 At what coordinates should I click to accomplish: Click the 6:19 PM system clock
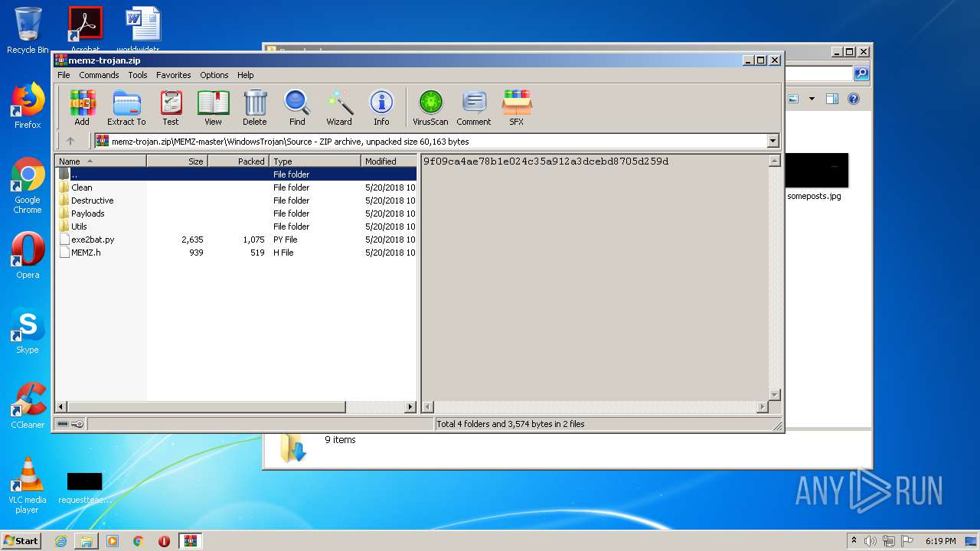(940, 541)
